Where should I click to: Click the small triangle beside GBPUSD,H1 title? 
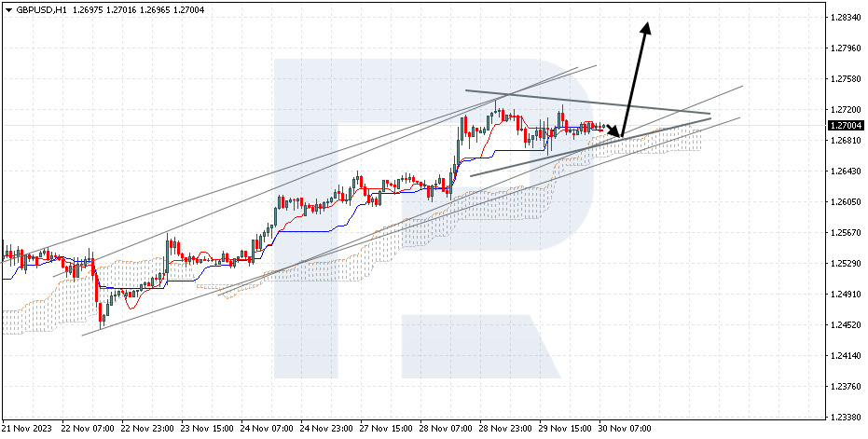tap(7, 9)
